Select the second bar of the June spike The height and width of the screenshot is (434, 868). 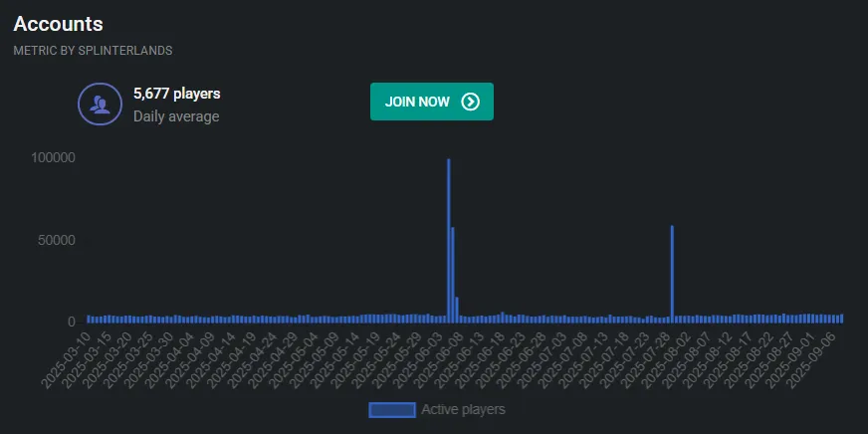tap(453, 275)
